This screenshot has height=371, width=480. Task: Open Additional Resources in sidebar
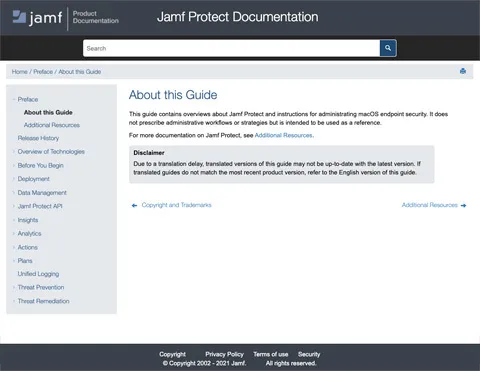[52, 125]
